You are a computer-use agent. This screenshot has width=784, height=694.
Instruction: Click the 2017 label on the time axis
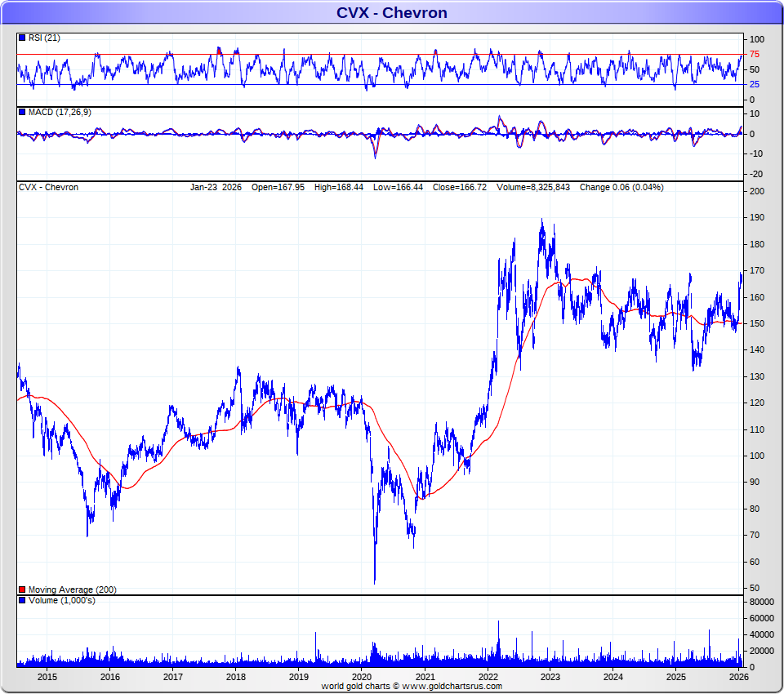click(x=173, y=677)
